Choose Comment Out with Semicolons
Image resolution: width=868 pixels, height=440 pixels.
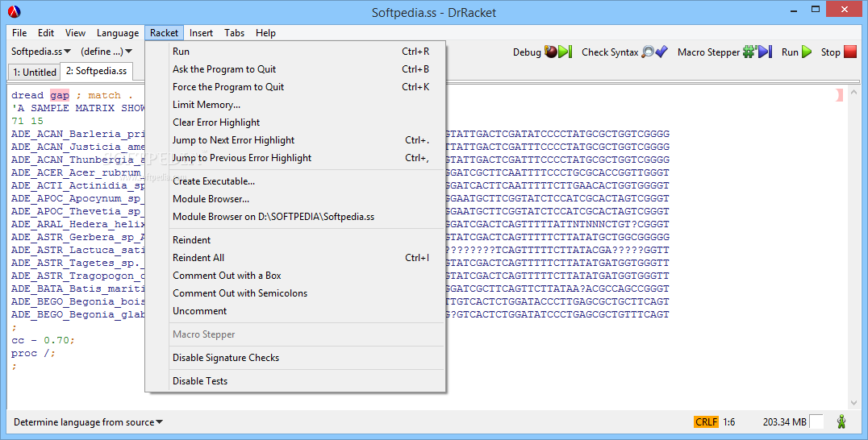click(295, 293)
